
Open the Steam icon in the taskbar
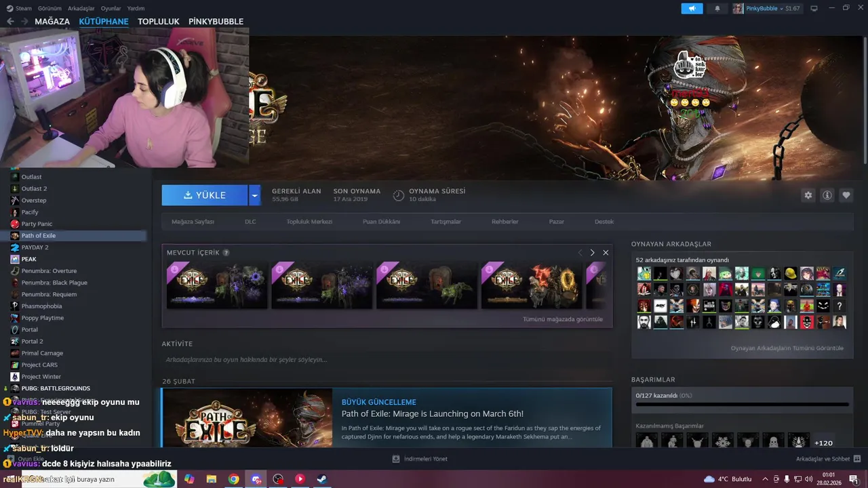(322, 479)
